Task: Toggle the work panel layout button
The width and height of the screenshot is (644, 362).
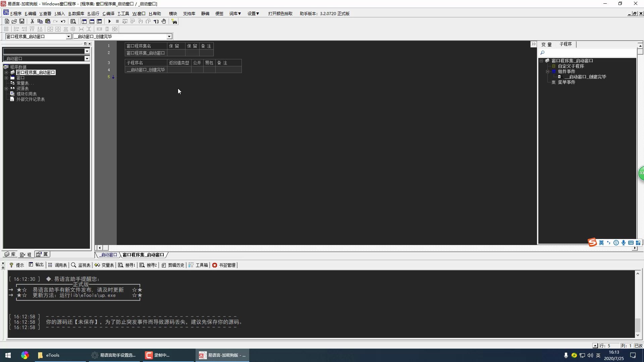Action: point(84,21)
